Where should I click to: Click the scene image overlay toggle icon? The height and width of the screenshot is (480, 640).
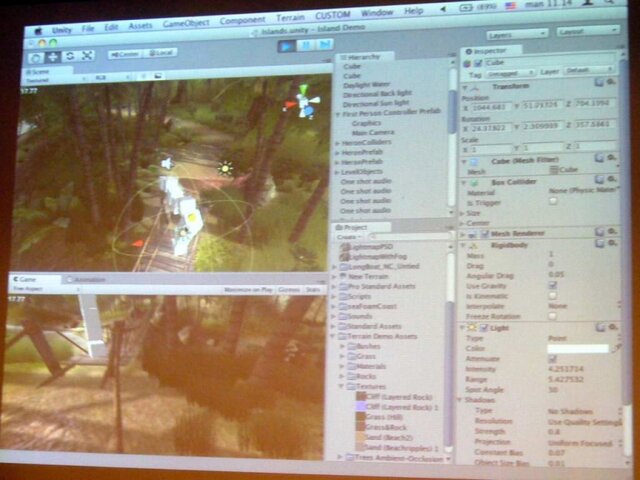click(x=158, y=76)
